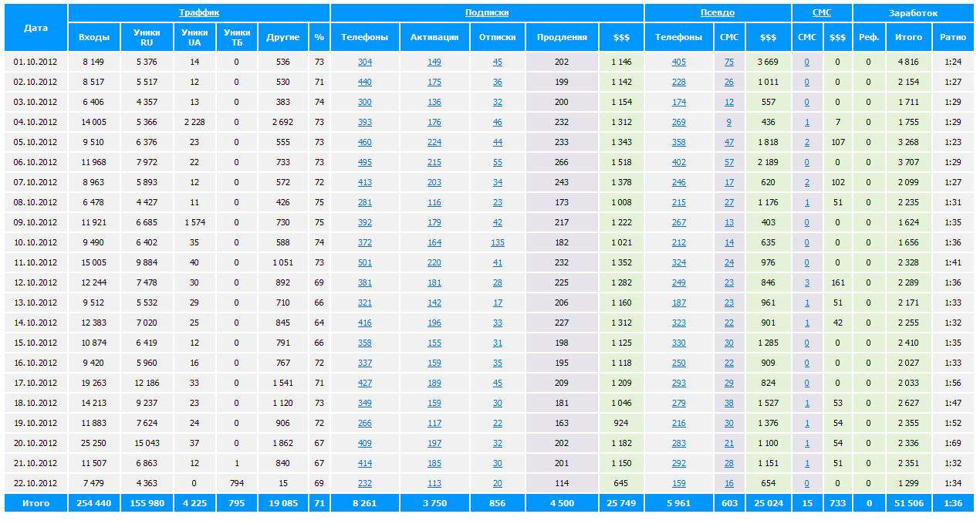Open subscription phones link 460 for 05.10.2012
The height and width of the screenshot is (524, 980).
pos(365,142)
